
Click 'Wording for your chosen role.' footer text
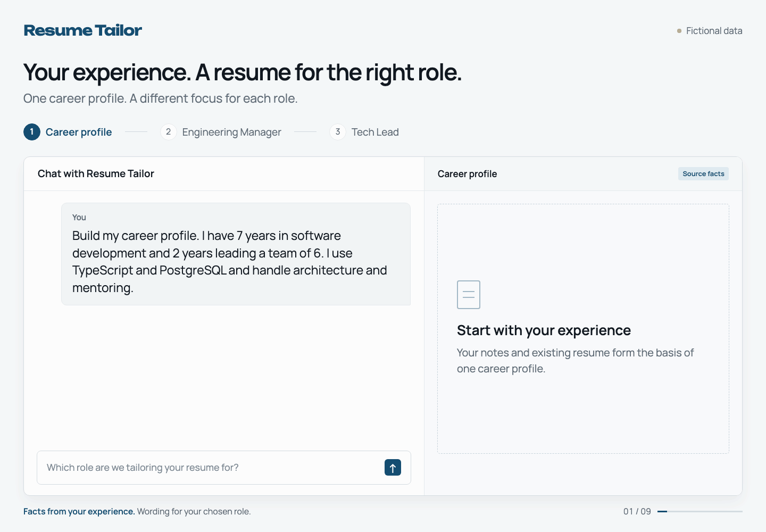[194, 511]
